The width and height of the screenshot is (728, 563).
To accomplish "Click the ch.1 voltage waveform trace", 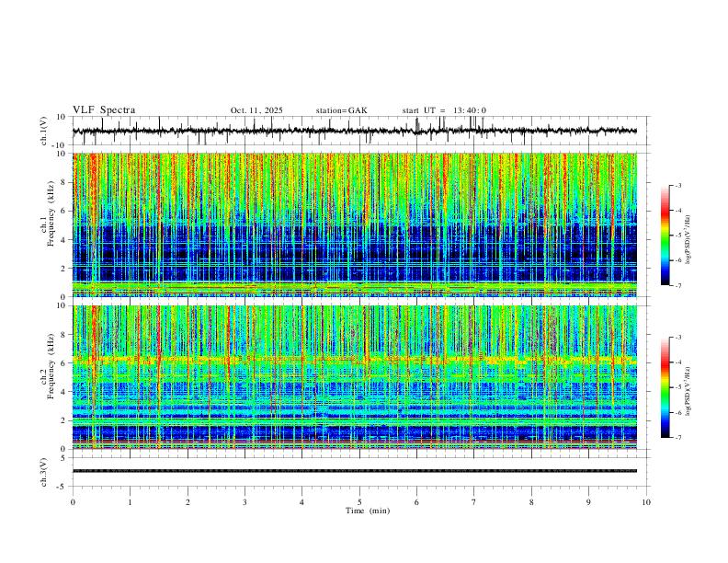I will (x=354, y=131).
